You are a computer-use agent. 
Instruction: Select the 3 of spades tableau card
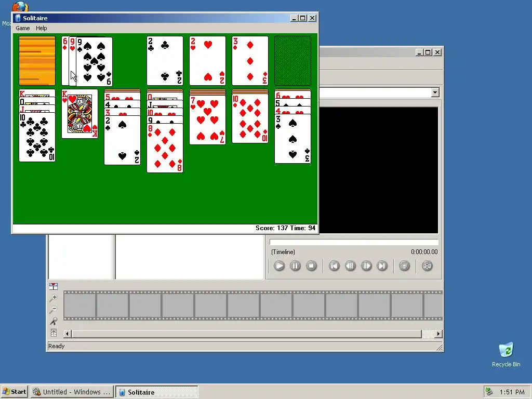(293, 139)
